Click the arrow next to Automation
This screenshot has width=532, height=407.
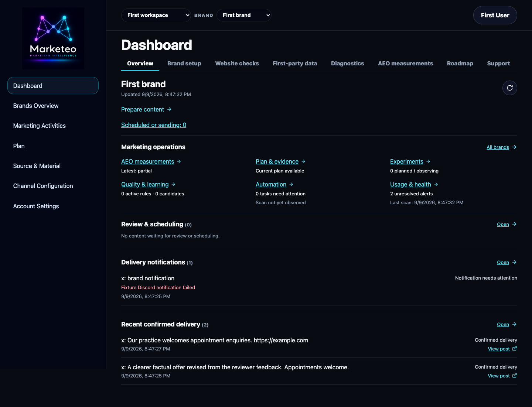click(291, 184)
